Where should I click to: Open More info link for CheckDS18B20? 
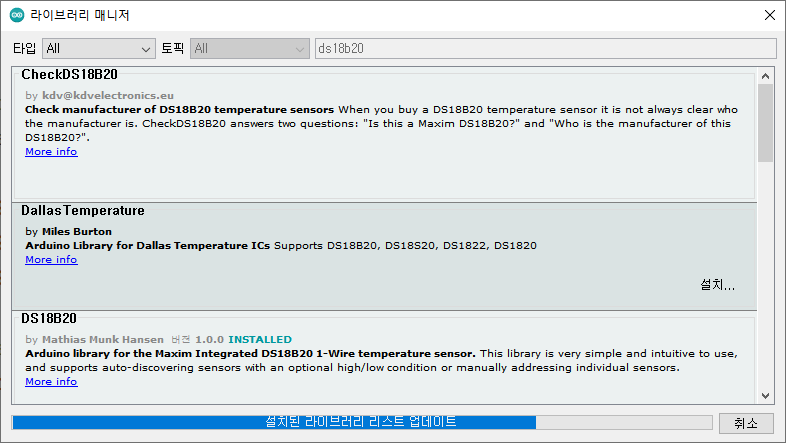[51, 151]
